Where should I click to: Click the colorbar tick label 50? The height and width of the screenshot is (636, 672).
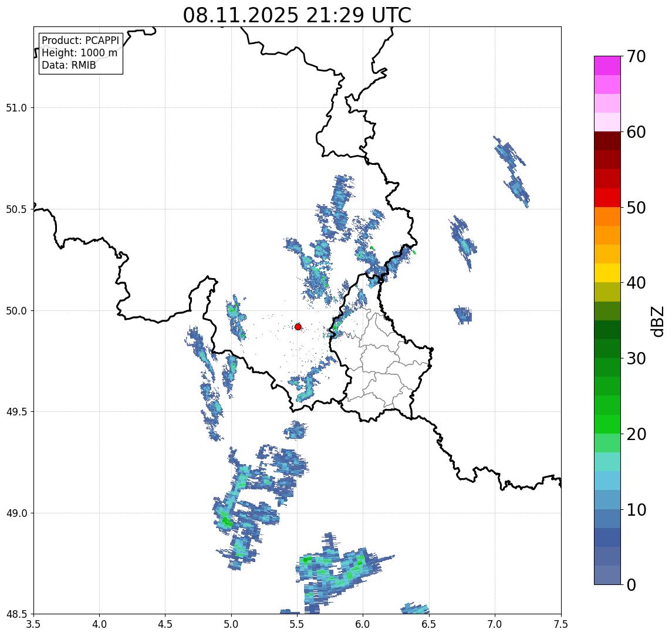point(636,208)
